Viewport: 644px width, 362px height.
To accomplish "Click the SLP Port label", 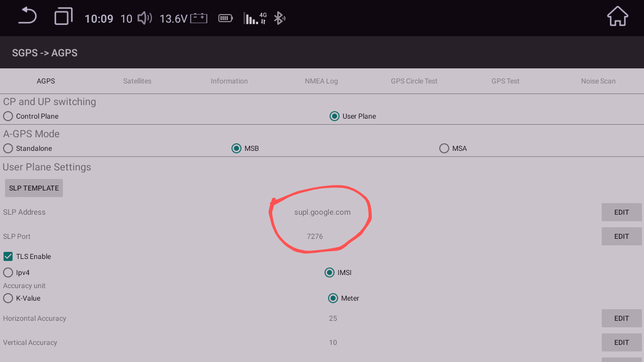I will point(17,236).
